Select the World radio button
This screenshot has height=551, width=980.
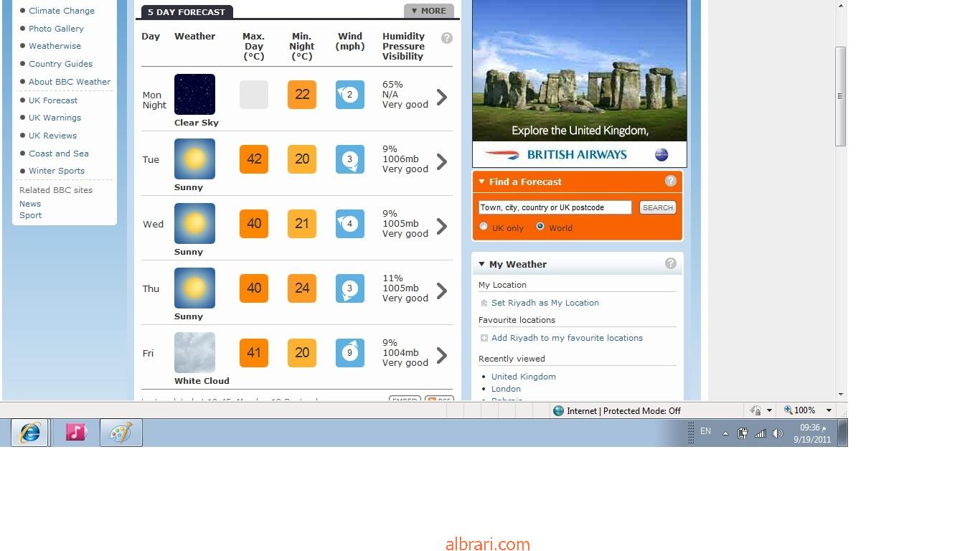(x=540, y=227)
